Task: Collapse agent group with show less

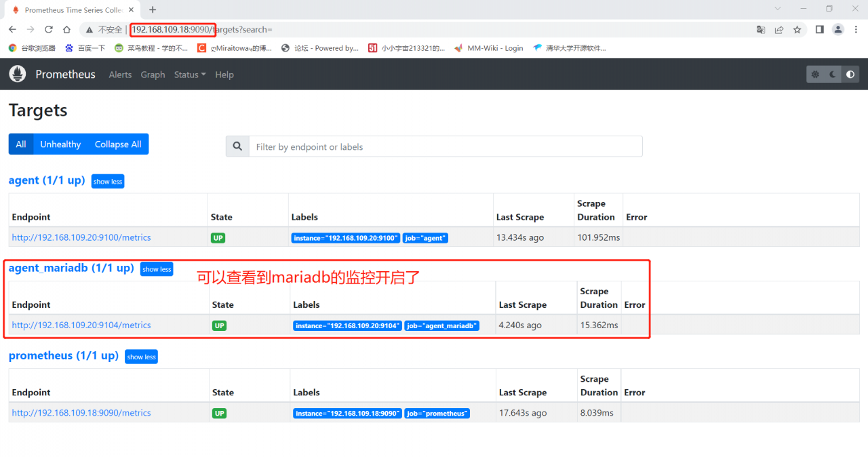Action: pyautogui.click(x=108, y=182)
